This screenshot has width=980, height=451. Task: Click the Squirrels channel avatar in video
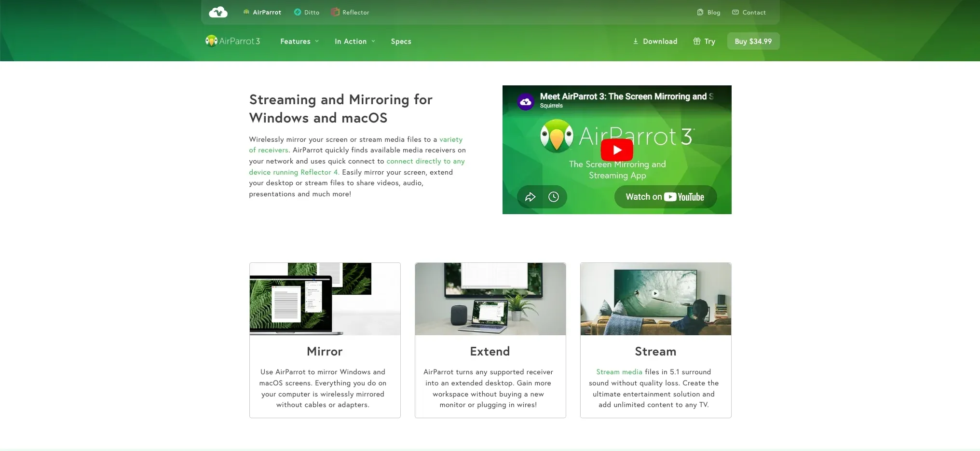click(526, 101)
